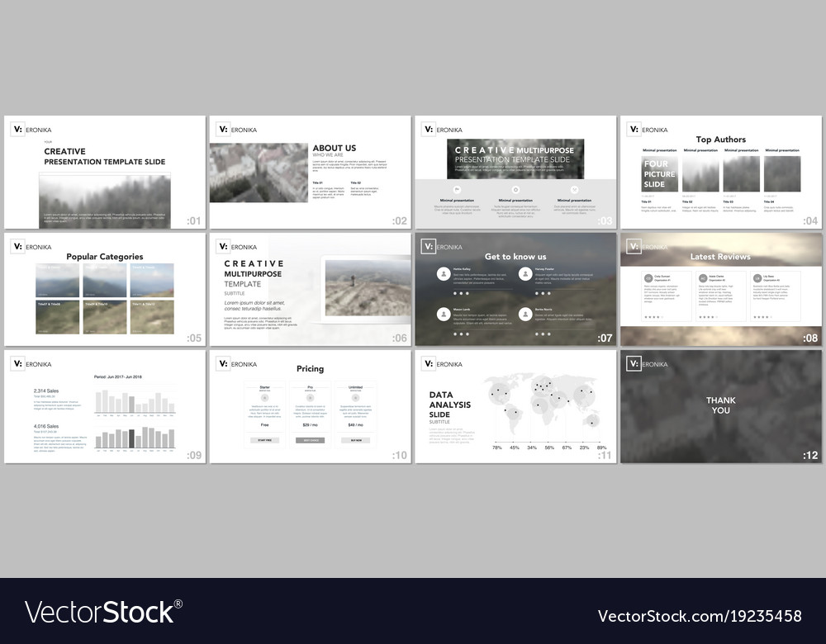The height and width of the screenshot is (644, 826).
Task: Click the :07 slide number
Action: click(605, 338)
